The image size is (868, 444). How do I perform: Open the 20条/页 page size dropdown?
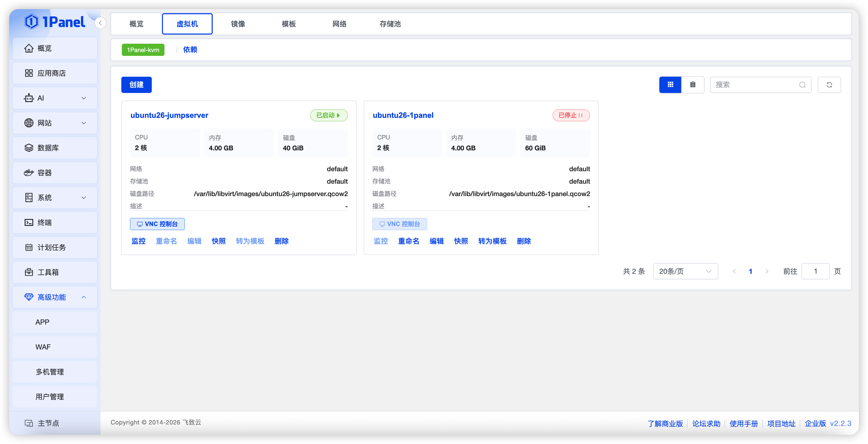click(685, 271)
